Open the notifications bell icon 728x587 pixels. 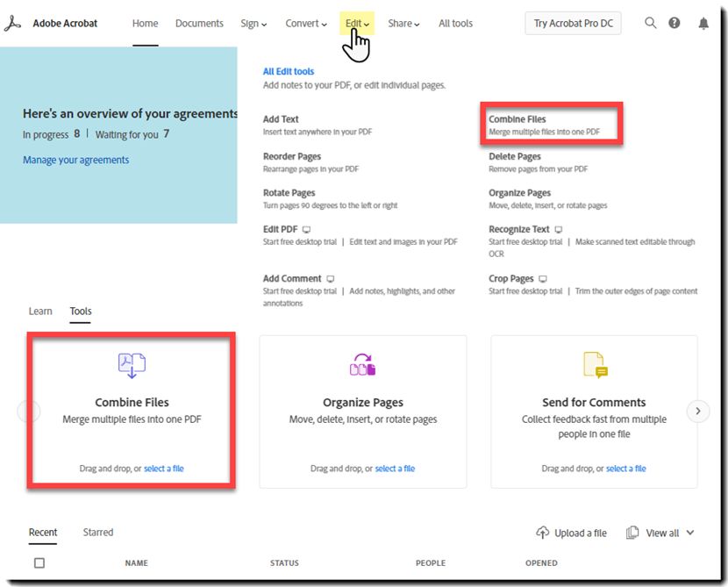(x=703, y=23)
